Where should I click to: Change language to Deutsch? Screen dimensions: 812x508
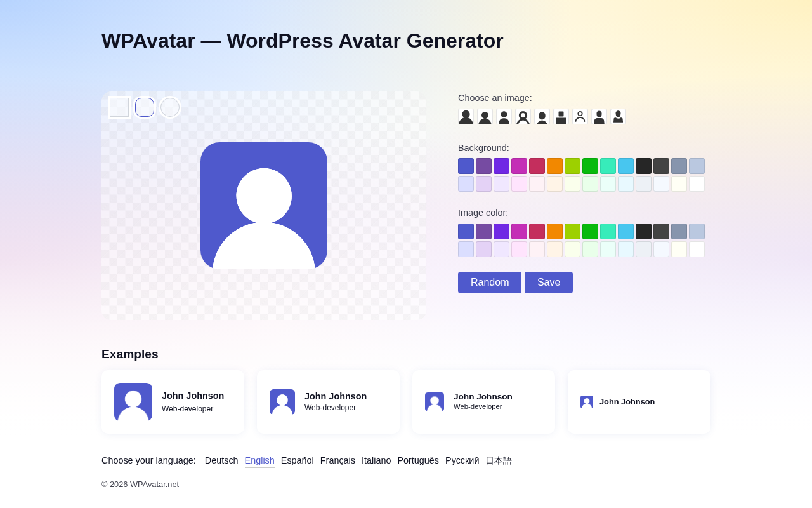[x=221, y=460]
